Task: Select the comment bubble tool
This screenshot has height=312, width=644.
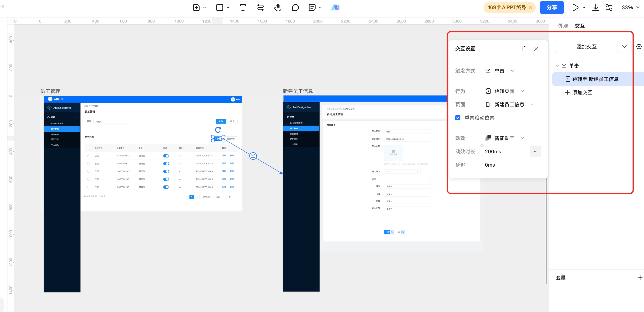Action: pyautogui.click(x=295, y=7)
